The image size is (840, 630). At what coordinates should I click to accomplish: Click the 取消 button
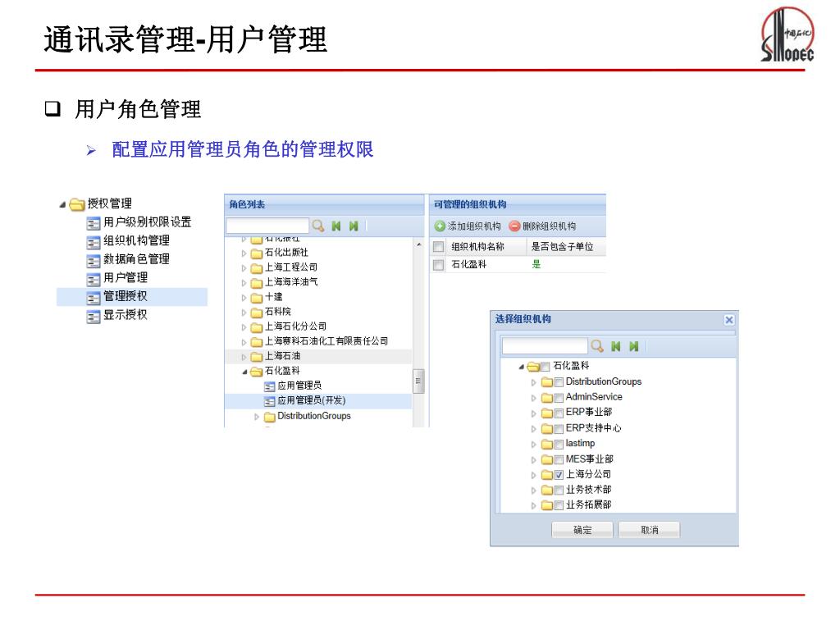coord(650,531)
